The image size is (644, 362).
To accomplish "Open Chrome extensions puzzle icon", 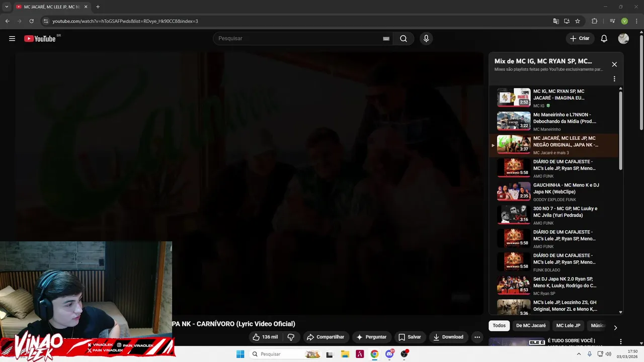I will pyautogui.click(x=594, y=21).
